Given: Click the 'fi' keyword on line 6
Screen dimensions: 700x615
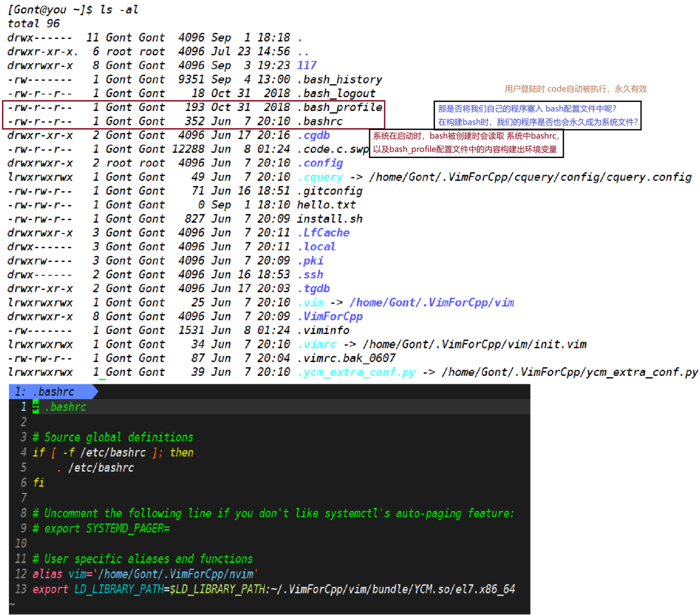Looking at the screenshot, I should click(38, 483).
